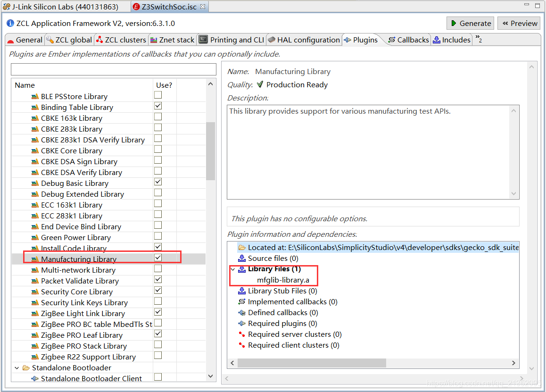Click the CBKE Core Library plugin icon
546x392 pixels.
coord(35,151)
